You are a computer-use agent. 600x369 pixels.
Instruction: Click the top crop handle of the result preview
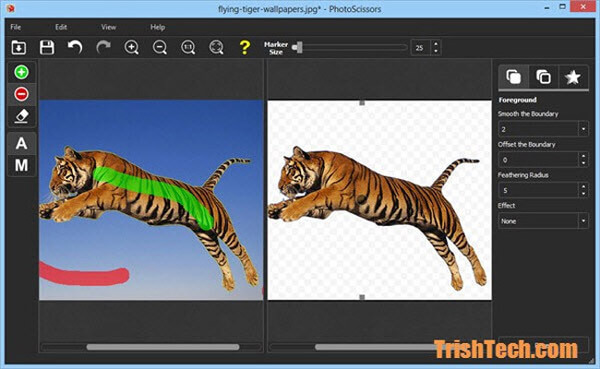pyautogui.click(x=362, y=103)
